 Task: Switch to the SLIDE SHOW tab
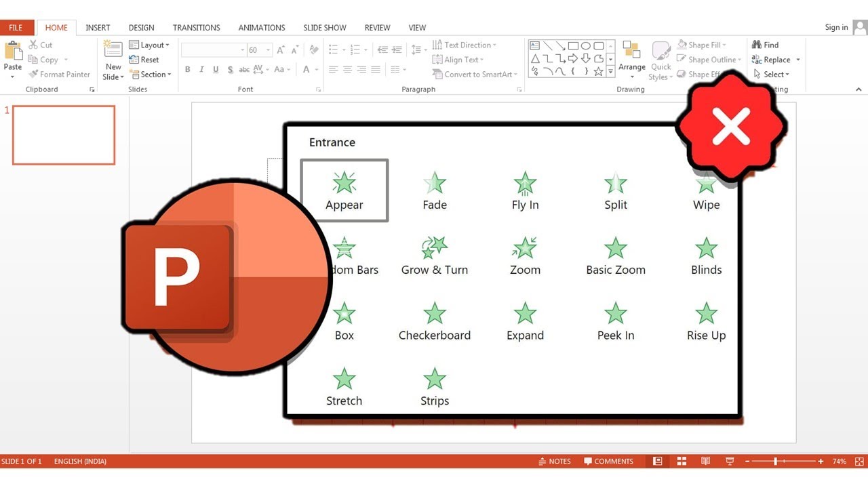coord(325,28)
